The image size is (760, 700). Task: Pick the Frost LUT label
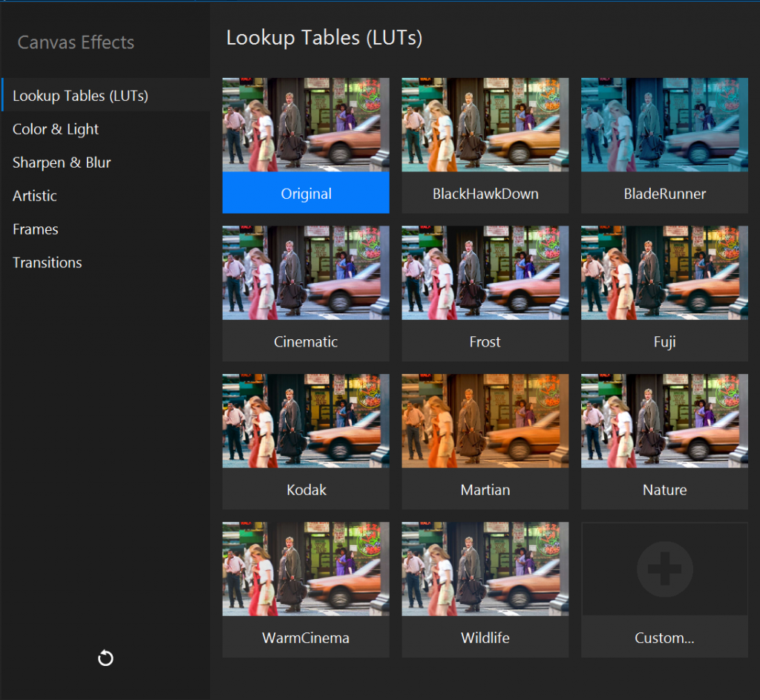(x=485, y=341)
